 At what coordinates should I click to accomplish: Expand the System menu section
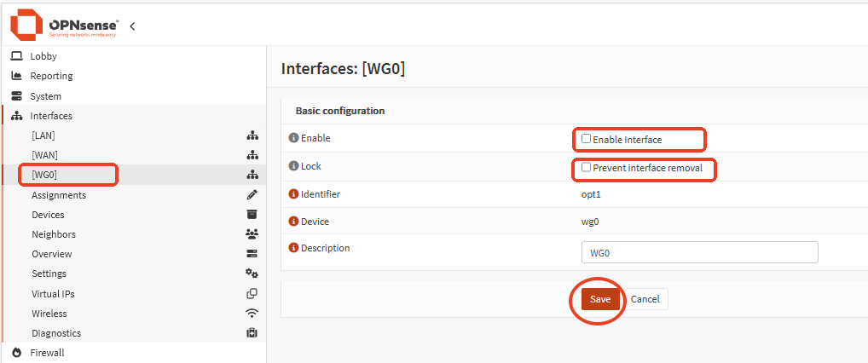[45, 96]
